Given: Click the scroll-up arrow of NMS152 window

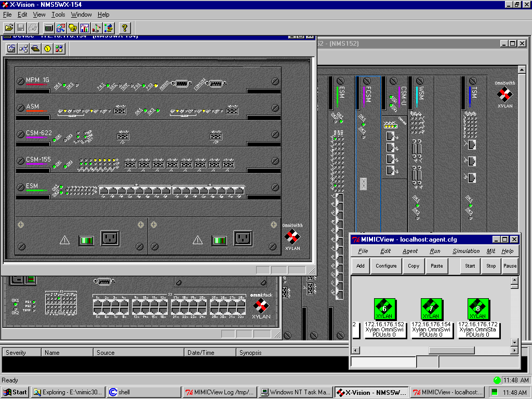Looking at the screenshot, I should click(522, 70).
